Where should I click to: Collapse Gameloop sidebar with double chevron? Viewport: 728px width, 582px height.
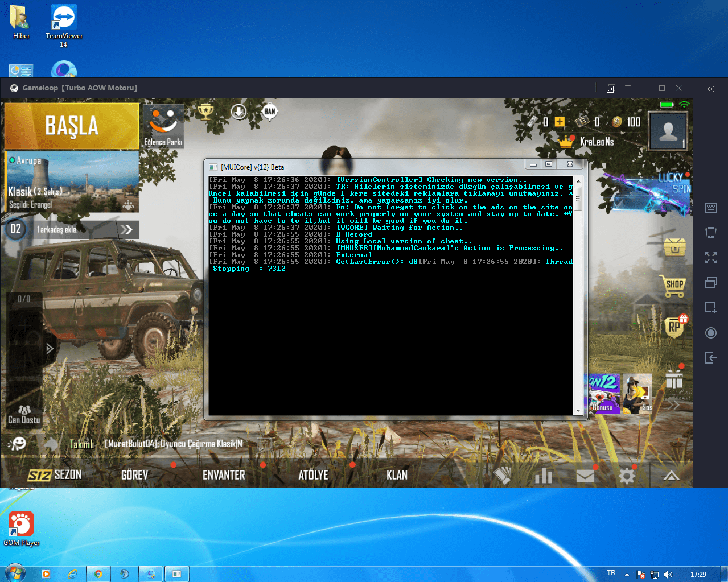711,89
